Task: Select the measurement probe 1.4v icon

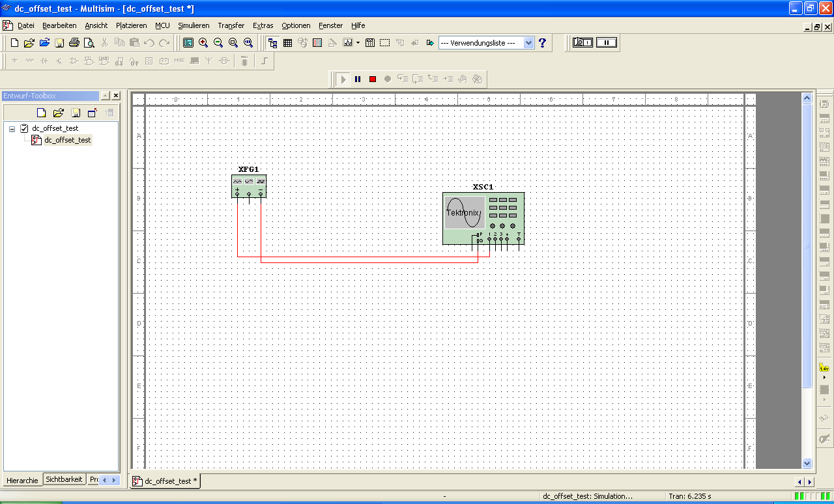Action: point(824,368)
